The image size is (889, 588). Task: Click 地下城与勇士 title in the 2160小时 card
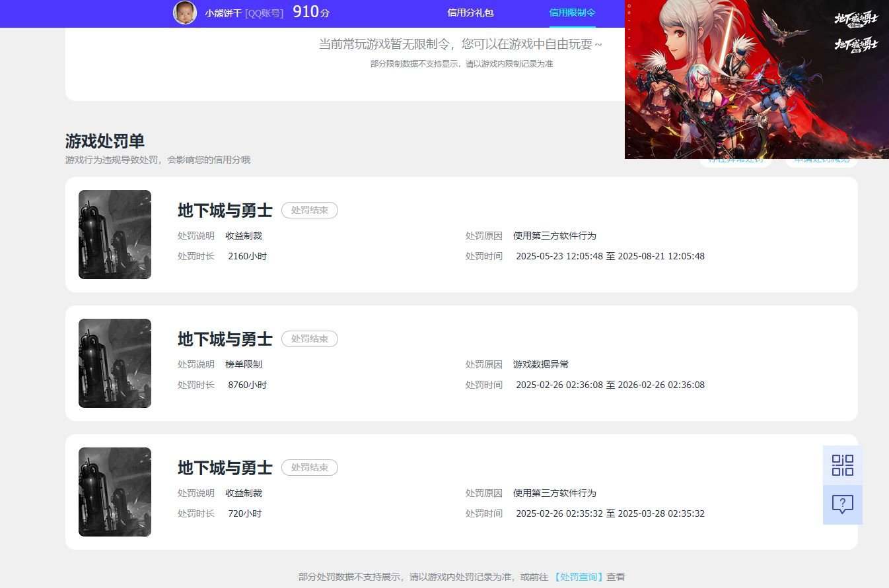(x=225, y=211)
